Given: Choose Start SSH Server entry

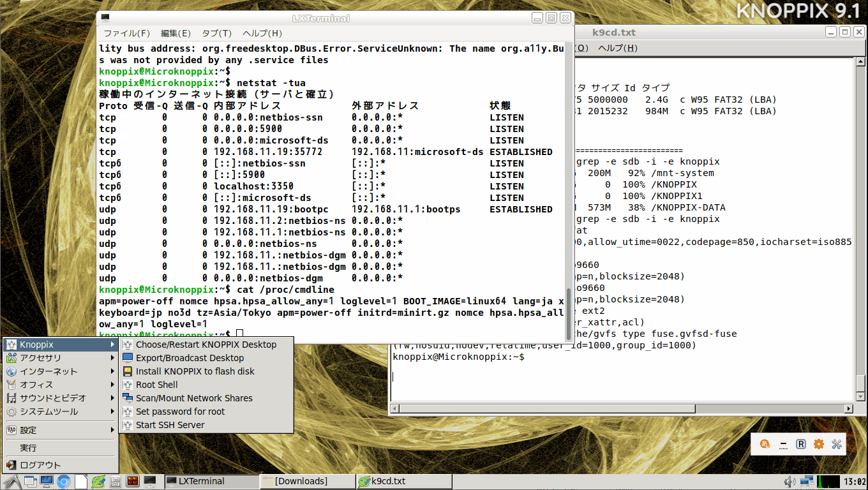Looking at the screenshot, I should (206, 425).
